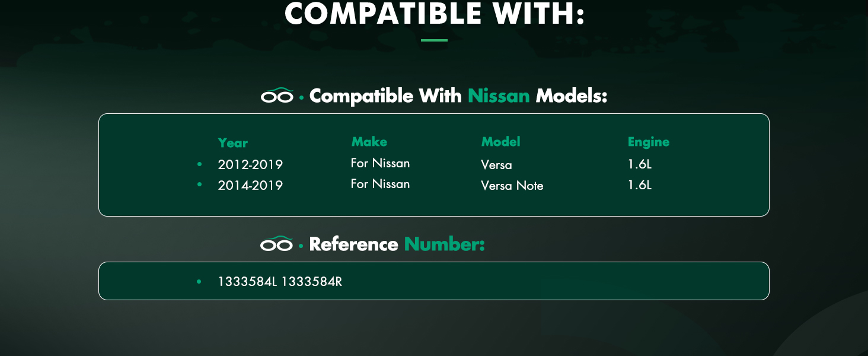Click the green Nissan word in heading
Viewport: 868px width, 356px height.
tap(498, 96)
